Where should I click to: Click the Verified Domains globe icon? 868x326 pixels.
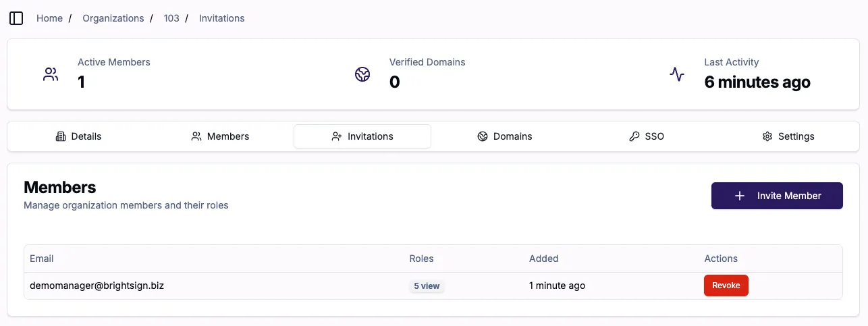click(x=362, y=74)
